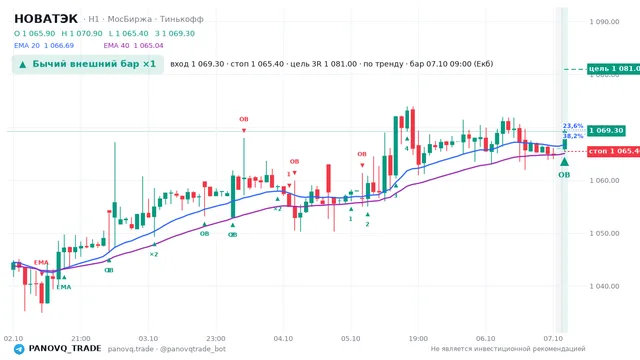
Task: Click the trade details line starting with вход 1 069.30
Action: point(331,64)
